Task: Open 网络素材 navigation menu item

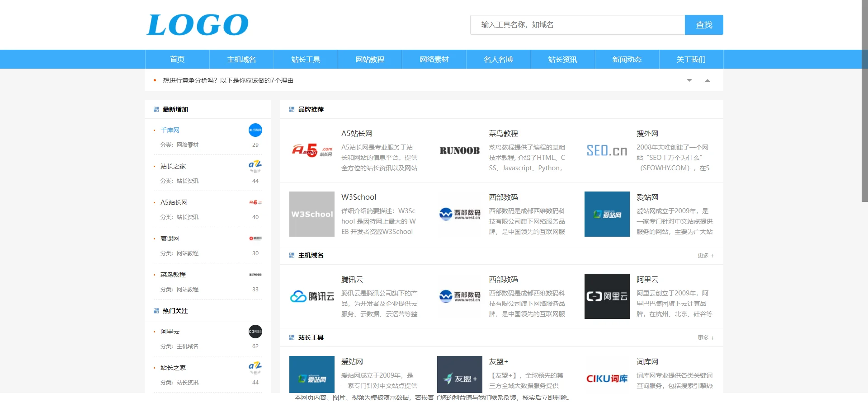Action: pos(434,59)
